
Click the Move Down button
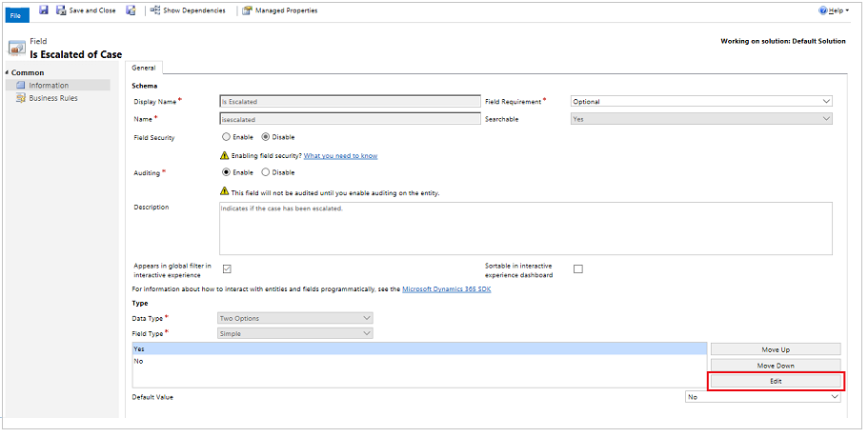click(776, 366)
